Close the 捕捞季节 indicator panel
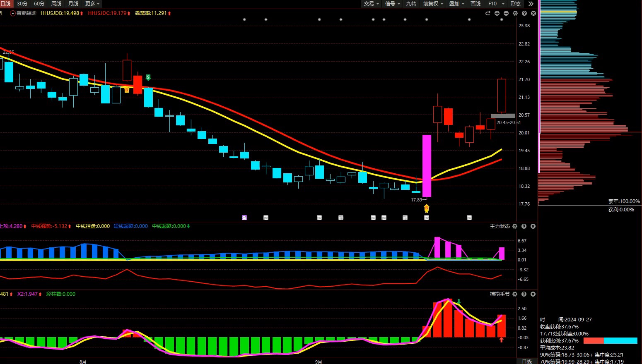Viewport: 642px width, 364px height. [533, 294]
